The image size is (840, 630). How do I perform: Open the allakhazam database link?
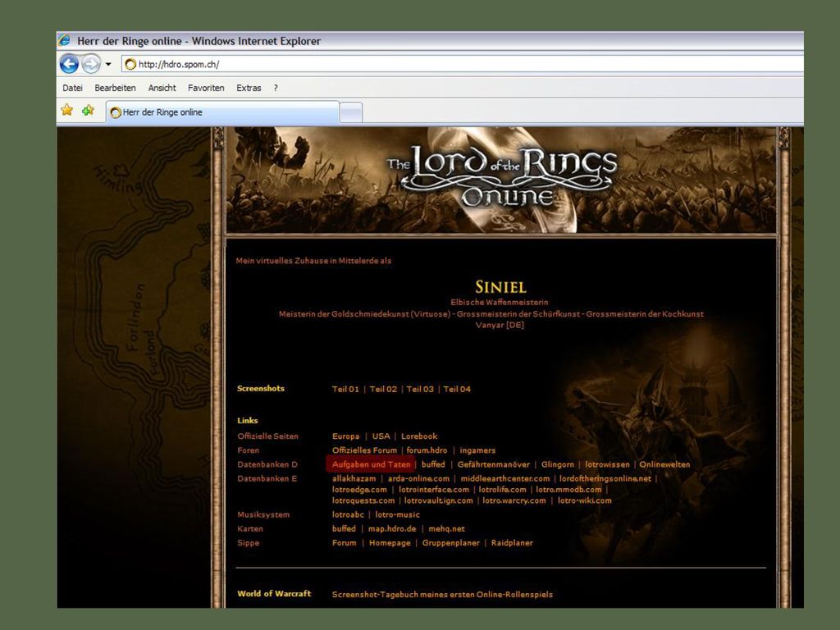click(x=354, y=478)
